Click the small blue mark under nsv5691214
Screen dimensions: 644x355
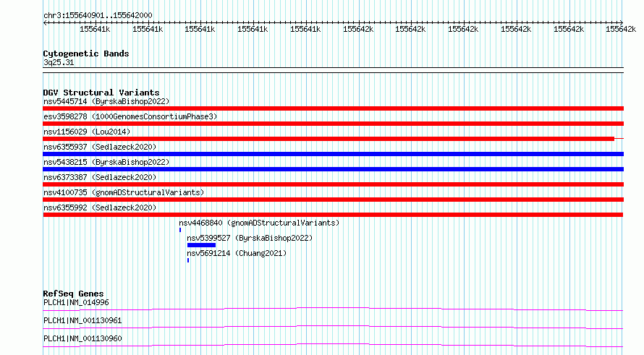(188, 260)
